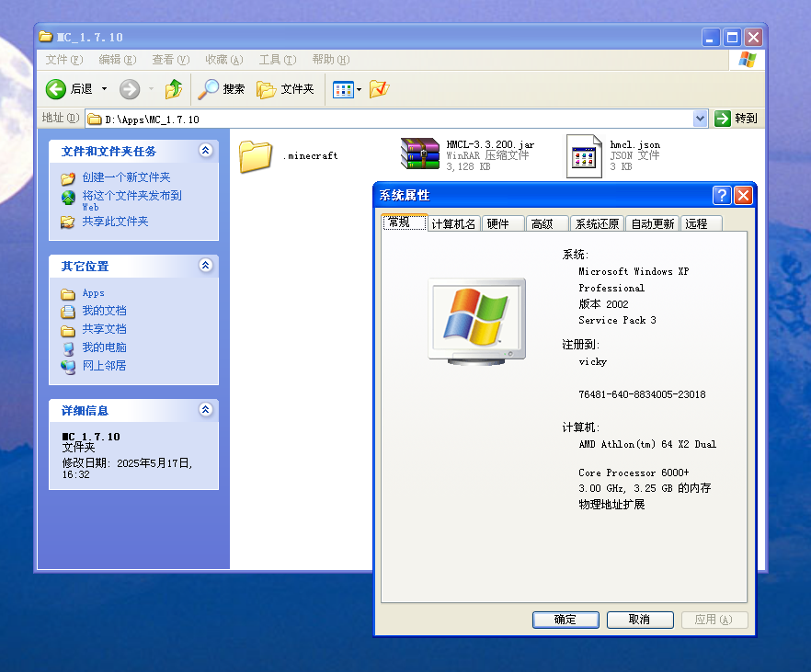Click the 共享此文件夹 share icon
Viewport: 811px width, 672px height.
click(x=68, y=222)
